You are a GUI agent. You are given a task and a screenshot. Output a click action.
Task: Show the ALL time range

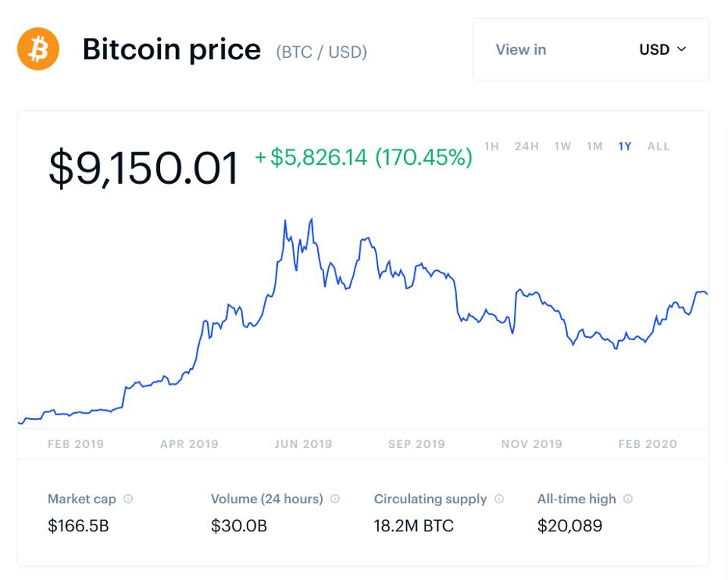(658, 147)
